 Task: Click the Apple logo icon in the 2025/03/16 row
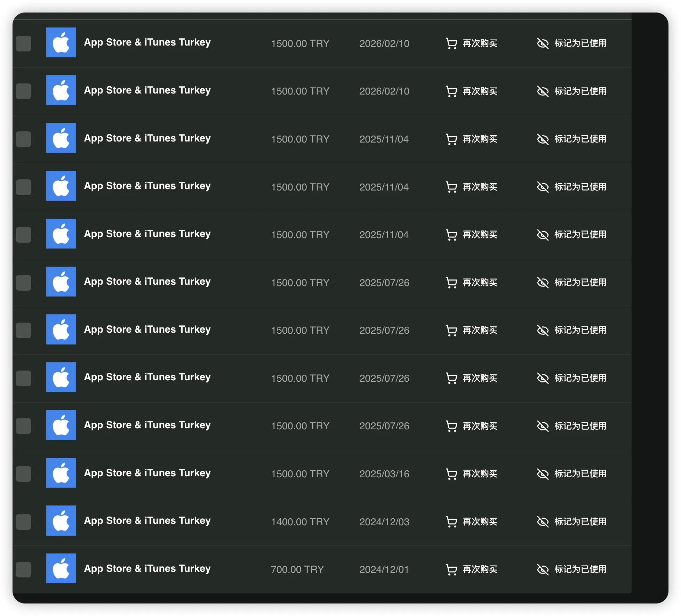click(61, 473)
